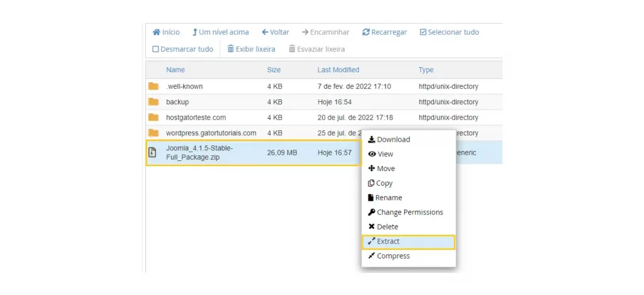Empty trash with Esvaziar lixeira
Viewport: 644px width, 295px height.
(317, 49)
